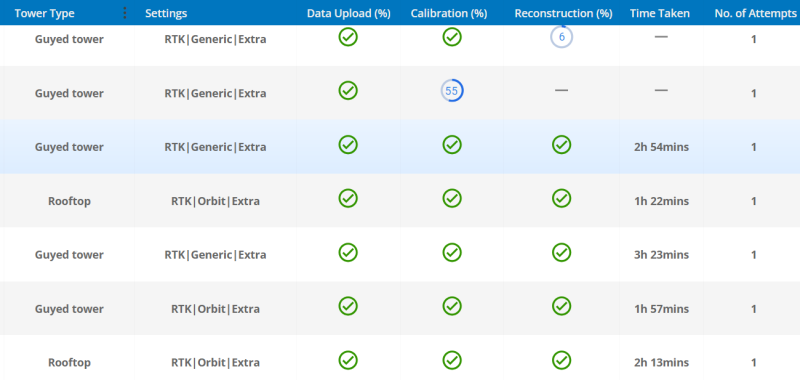Click the '2h 54mins' time cell

(x=661, y=147)
